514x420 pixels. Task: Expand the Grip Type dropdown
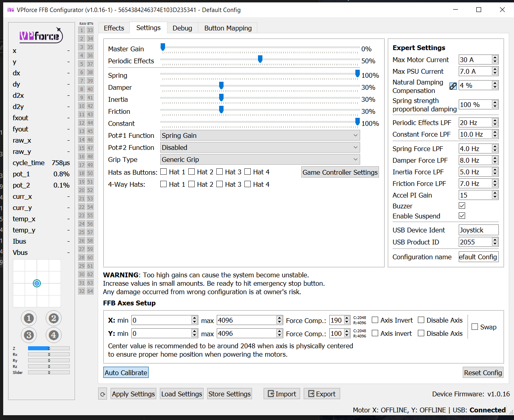pyautogui.click(x=260, y=160)
